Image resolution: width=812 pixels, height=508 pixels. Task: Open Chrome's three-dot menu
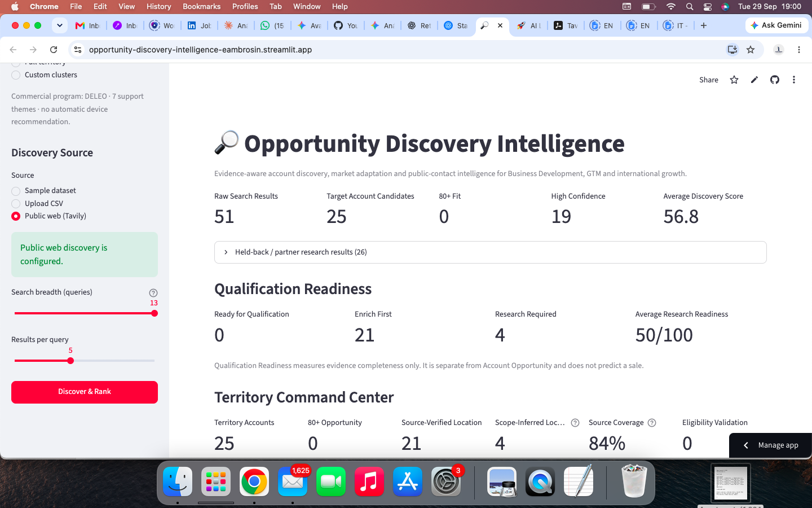coord(799,50)
